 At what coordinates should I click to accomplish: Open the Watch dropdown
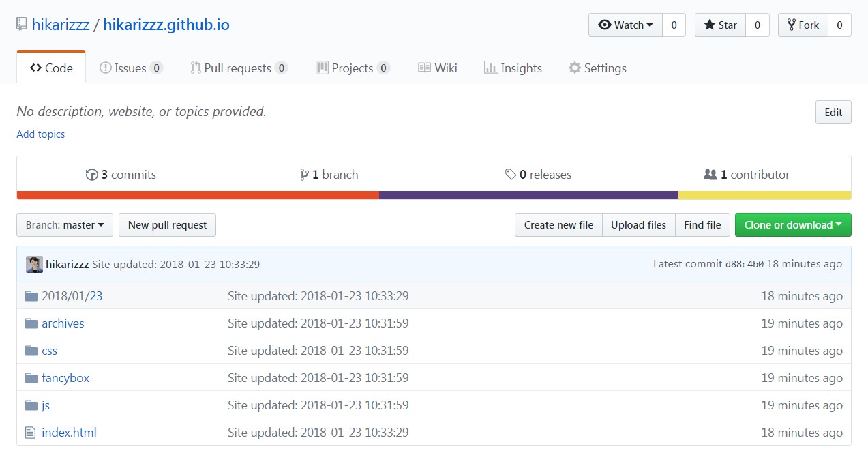(x=625, y=25)
